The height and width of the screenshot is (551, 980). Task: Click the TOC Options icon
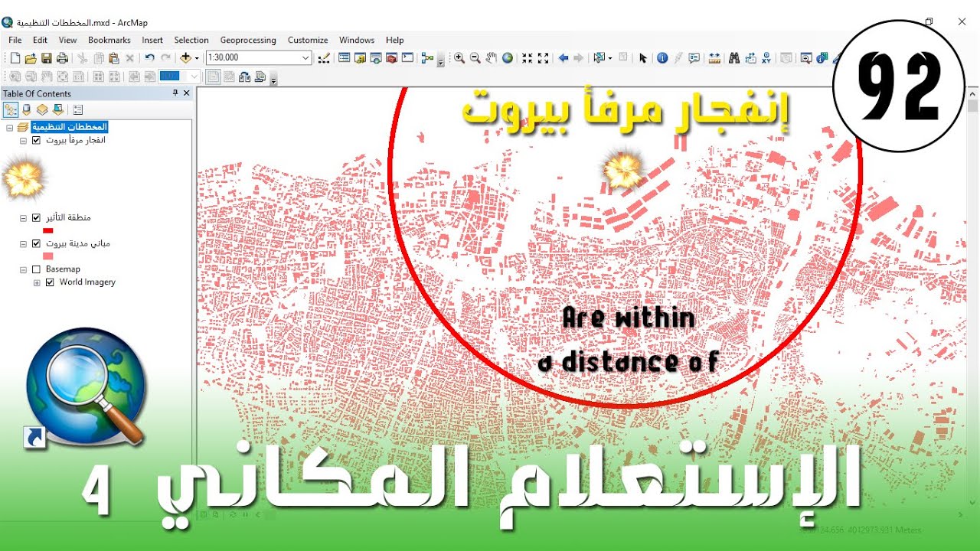(77, 109)
